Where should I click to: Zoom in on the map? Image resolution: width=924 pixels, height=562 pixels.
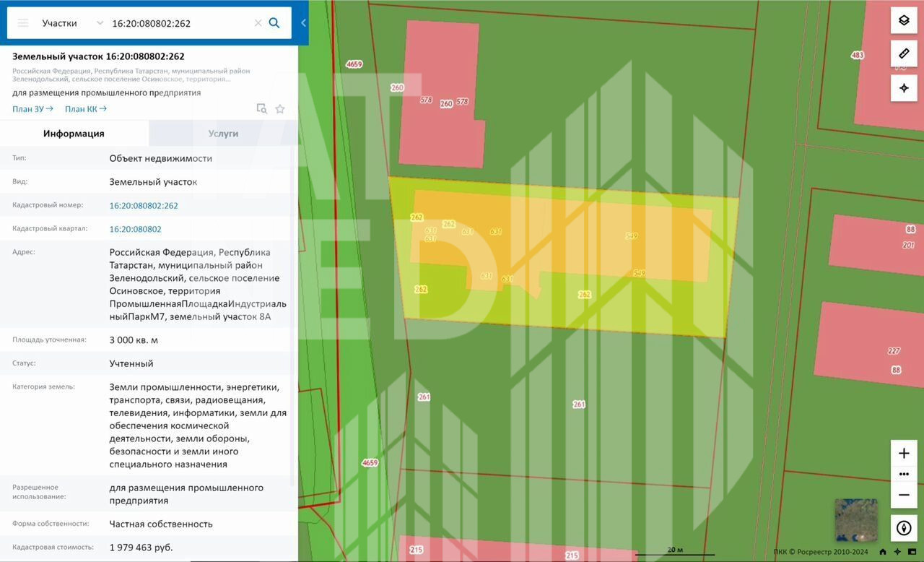pos(904,454)
